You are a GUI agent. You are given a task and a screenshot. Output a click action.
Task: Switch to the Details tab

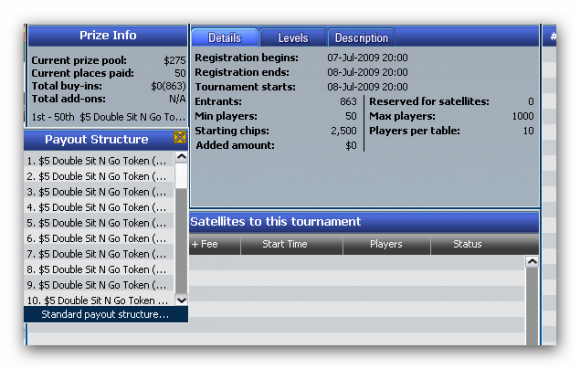(225, 38)
